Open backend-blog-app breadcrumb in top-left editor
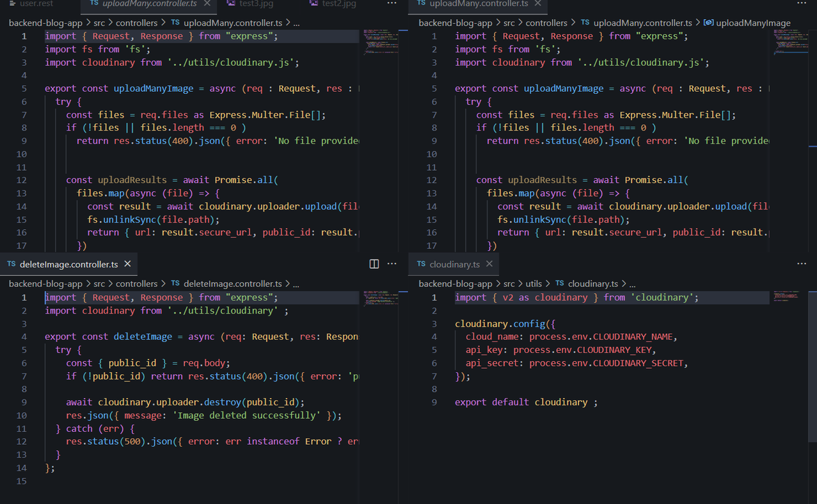This screenshot has width=817, height=504. (45, 23)
